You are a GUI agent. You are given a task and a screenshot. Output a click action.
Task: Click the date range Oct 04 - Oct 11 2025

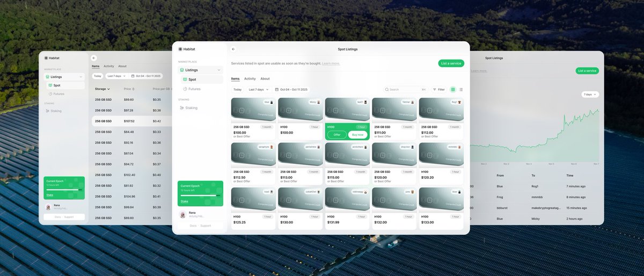[x=294, y=90]
